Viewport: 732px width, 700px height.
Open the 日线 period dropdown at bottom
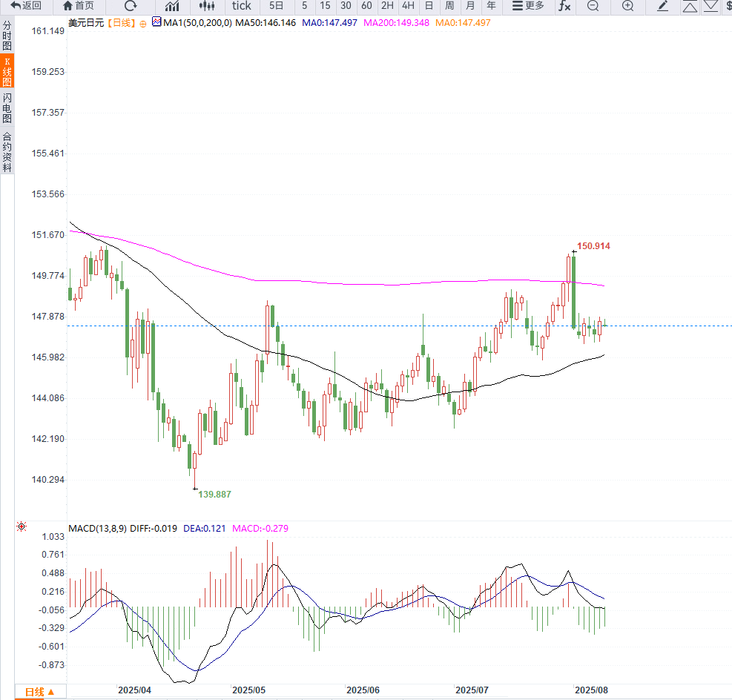(40, 692)
